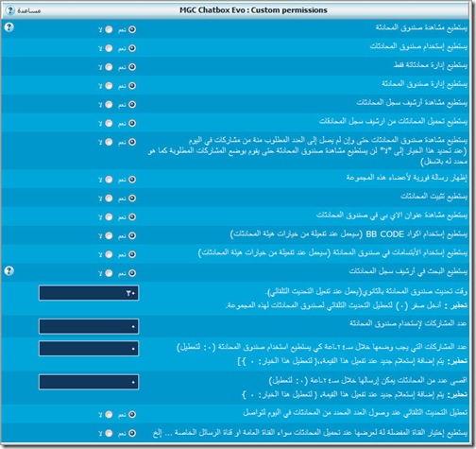The width and height of the screenshot is (476, 449).
Task: Select نعم for يستطيع مشاهدة صندوق المحادثة
Action: pyautogui.click(x=132, y=29)
